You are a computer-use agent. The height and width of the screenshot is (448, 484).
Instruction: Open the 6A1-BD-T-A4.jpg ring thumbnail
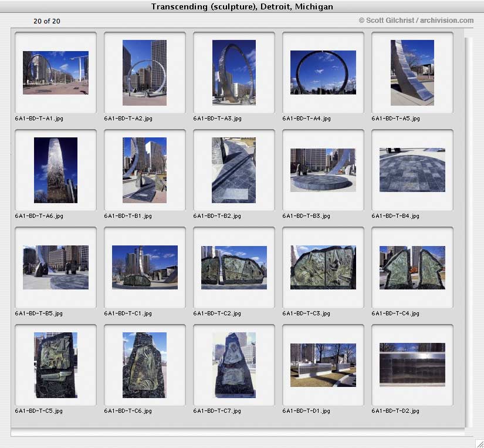[x=323, y=73]
